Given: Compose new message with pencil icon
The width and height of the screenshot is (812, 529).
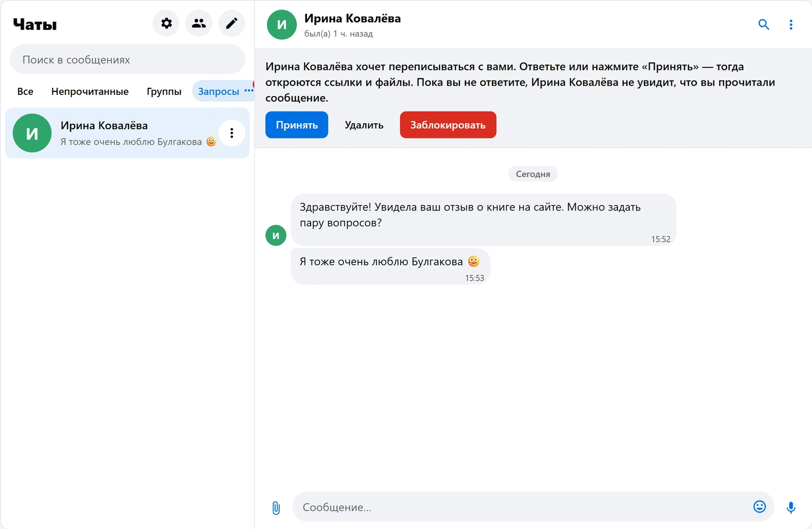Looking at the screenshot, I should 231,23.
